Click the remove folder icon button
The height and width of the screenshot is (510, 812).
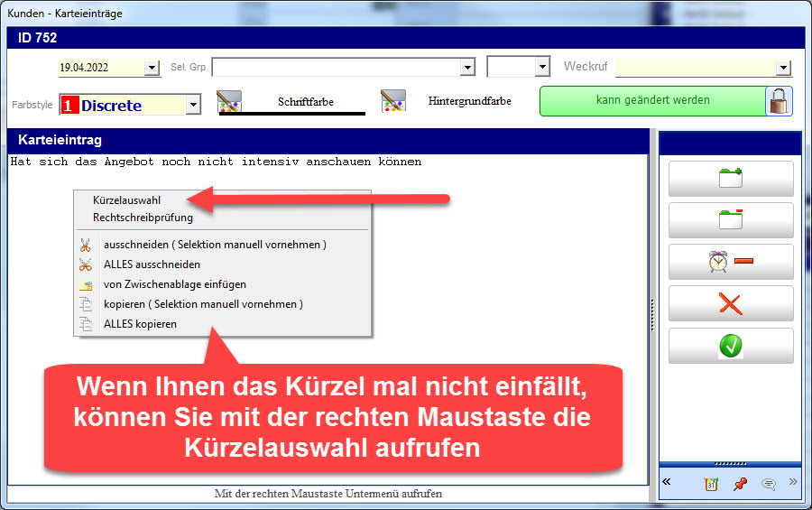(x=730, y=220)
